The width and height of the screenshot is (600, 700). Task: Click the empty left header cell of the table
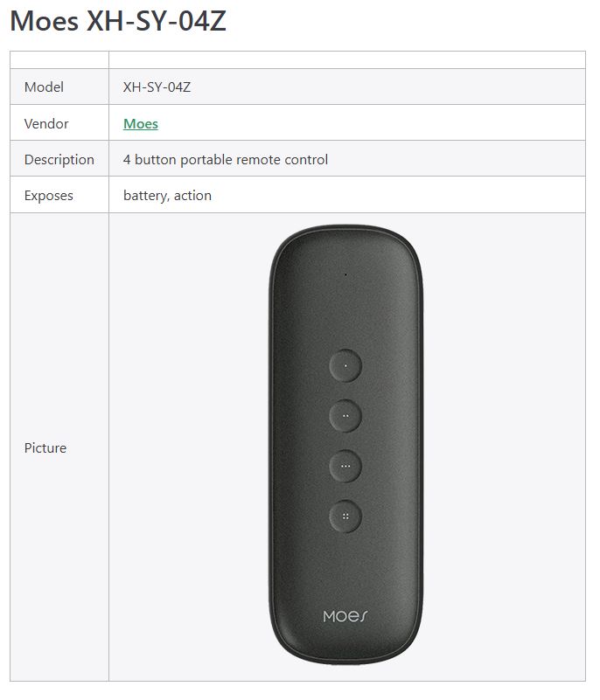(x=59, y=59)
